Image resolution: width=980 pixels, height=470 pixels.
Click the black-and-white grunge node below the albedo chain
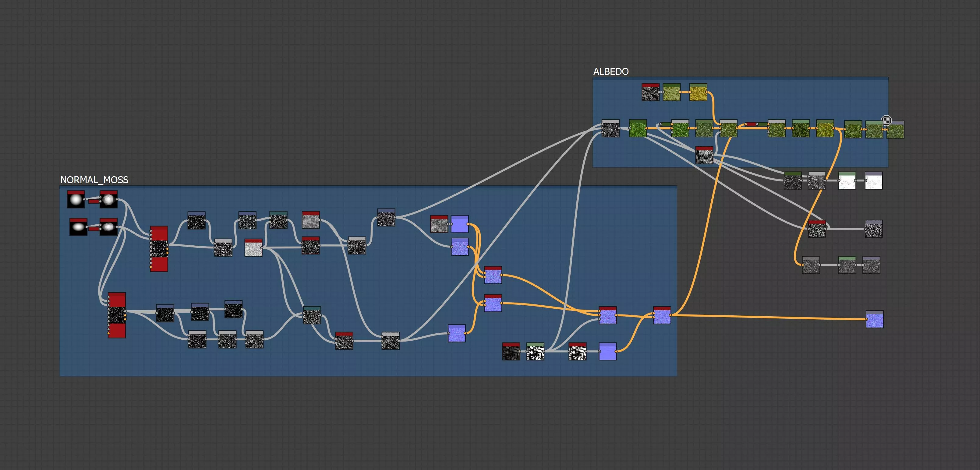[704, 155]
